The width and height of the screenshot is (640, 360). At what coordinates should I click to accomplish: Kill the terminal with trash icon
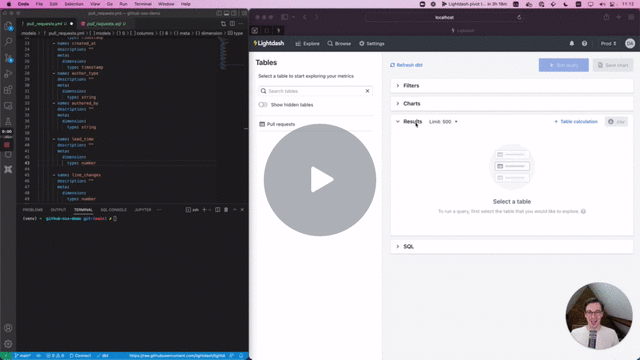pos(226,210)
